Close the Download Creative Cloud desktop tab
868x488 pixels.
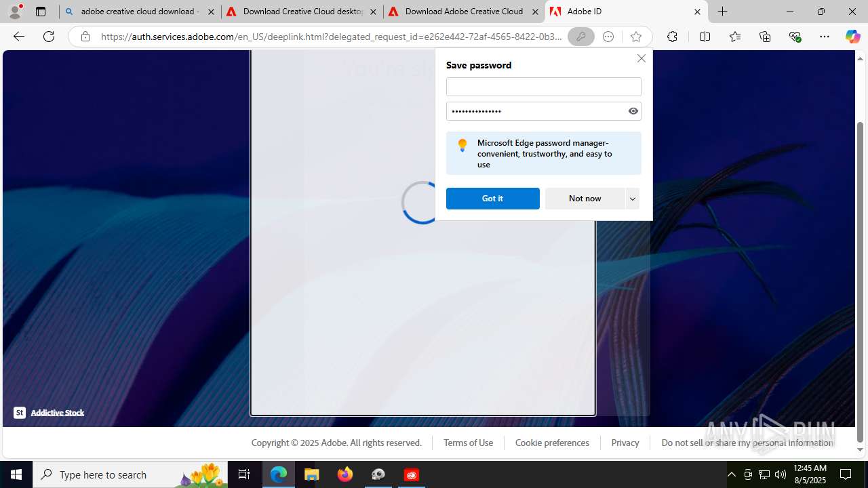pyautogui.click(x=373, y=12)
